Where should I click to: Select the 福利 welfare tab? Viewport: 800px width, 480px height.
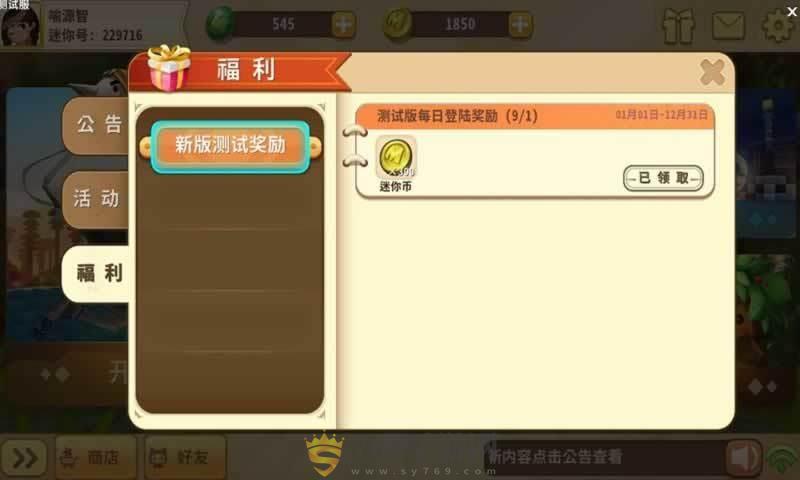97,273
